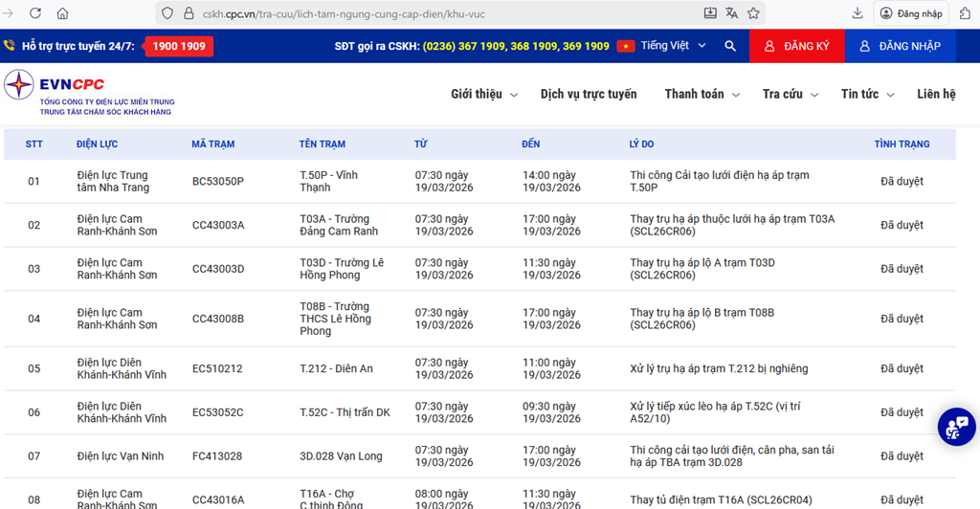Click the 1900 1909 hotline badge
This screenshot has width=980, height=509.
179,46
